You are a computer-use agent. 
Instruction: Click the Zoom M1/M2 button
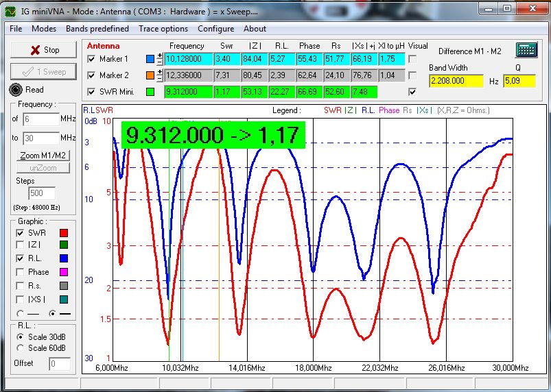point(43,156)
